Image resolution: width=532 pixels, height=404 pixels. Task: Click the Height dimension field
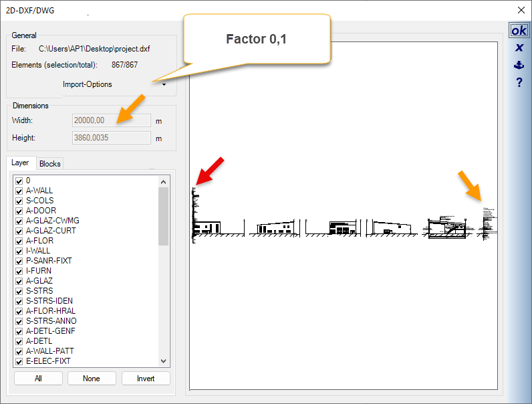point(111,138)
